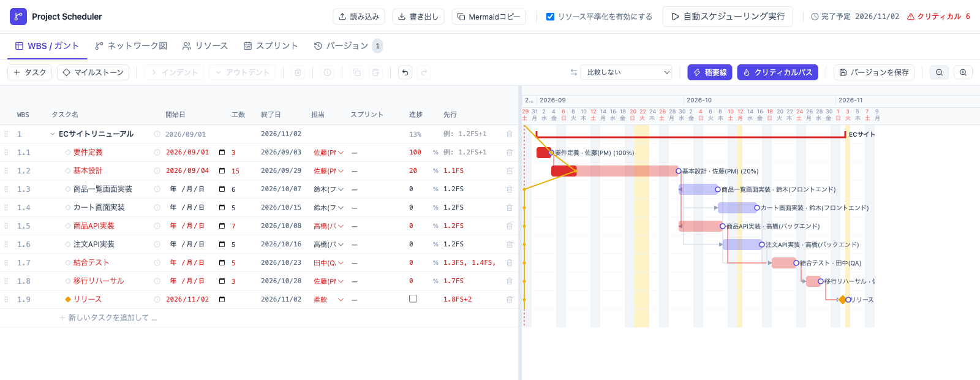Undo the last action
The image size is (980, 380).
[x=405, y=72]
